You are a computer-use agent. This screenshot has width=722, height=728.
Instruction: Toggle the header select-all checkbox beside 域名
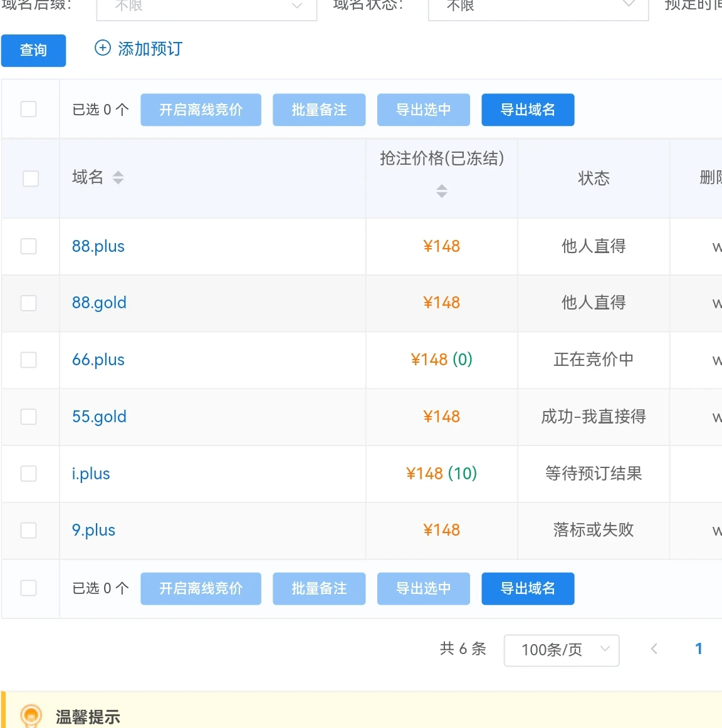(x=31, y=179)
